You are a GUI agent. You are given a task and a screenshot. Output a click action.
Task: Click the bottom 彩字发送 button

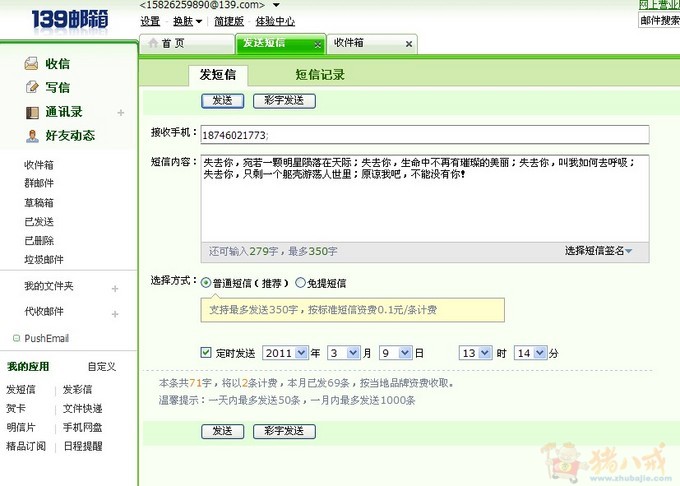284,431
